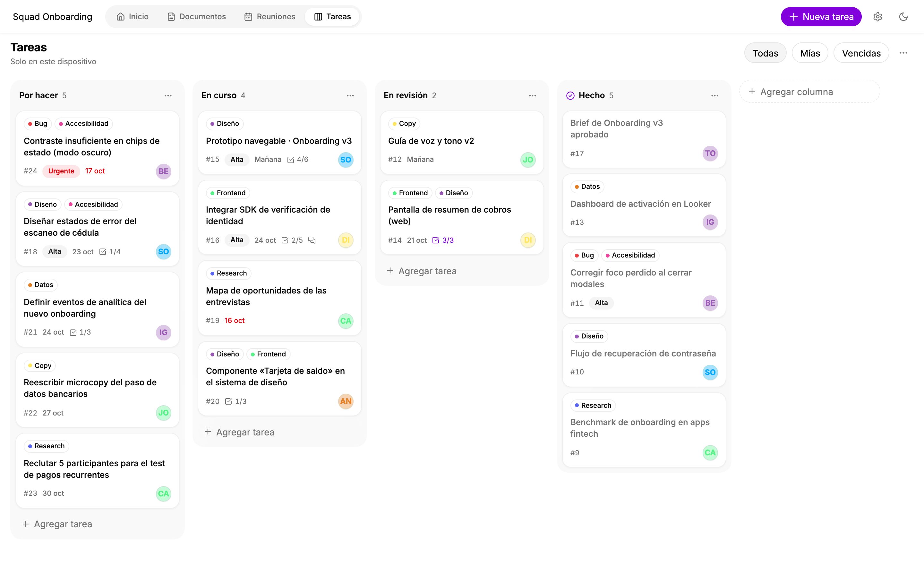The width and height of the screenshot is (924, 578).
Task: Open the Reuniones tab
Action: [x=270, y=16]
